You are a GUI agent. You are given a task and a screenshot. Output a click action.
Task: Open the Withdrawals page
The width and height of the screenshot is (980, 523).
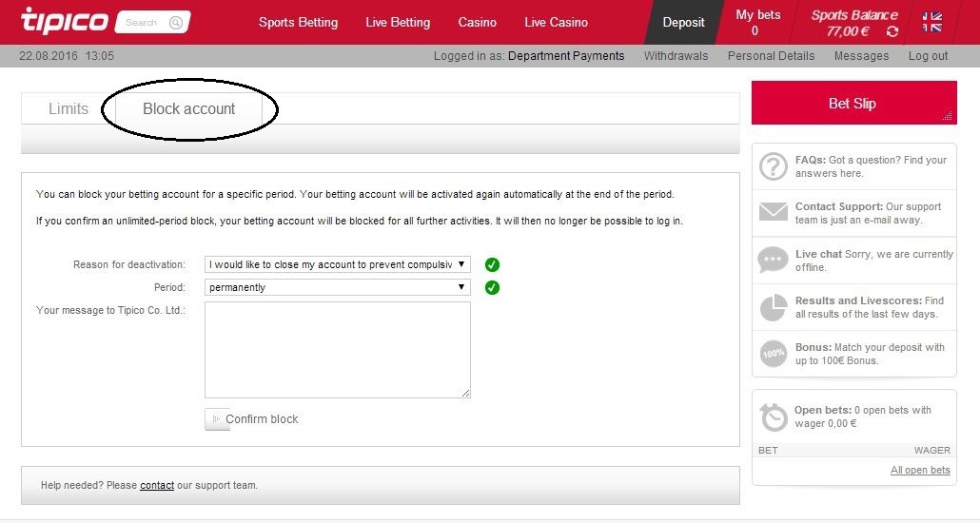[676, 55]
